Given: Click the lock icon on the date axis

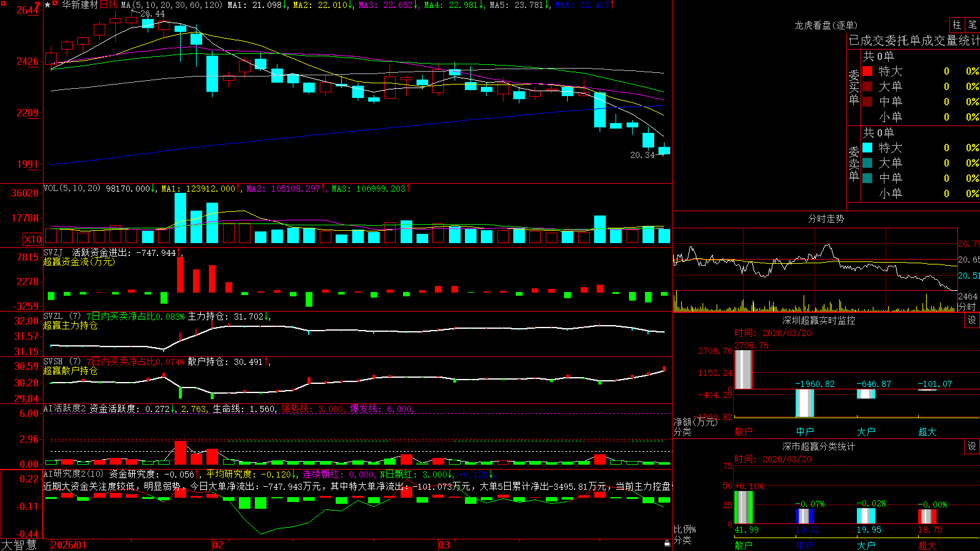Looking at the screenshot, I should pyautogui.click(x=667, y=544).
